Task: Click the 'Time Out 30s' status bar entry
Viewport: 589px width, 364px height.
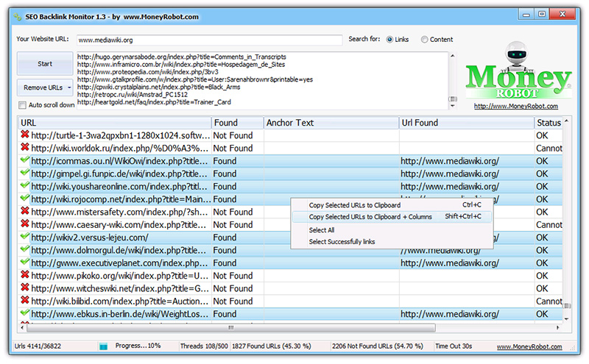Action: [454, 346]
